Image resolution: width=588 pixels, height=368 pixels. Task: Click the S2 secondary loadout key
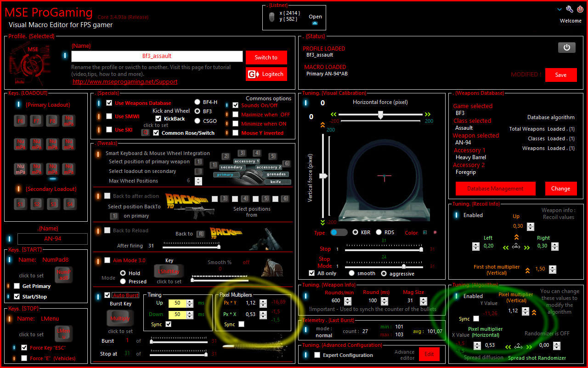(37, 203)
